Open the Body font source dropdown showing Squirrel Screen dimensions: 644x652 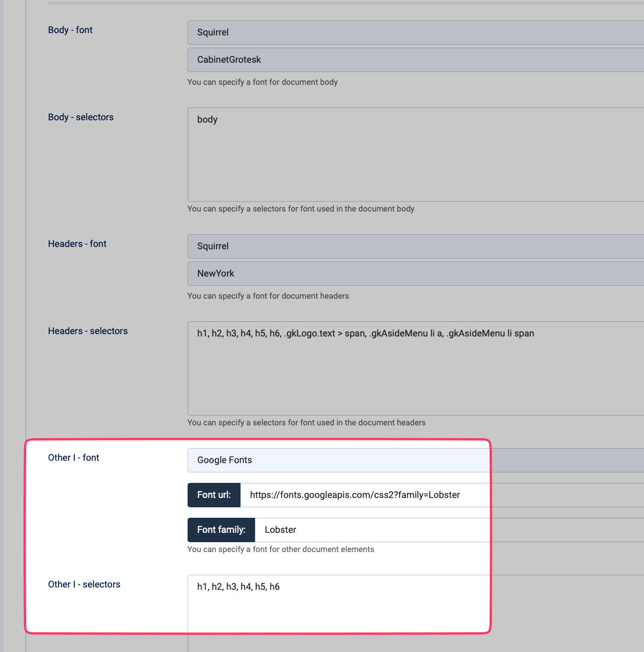click(415, 33)
